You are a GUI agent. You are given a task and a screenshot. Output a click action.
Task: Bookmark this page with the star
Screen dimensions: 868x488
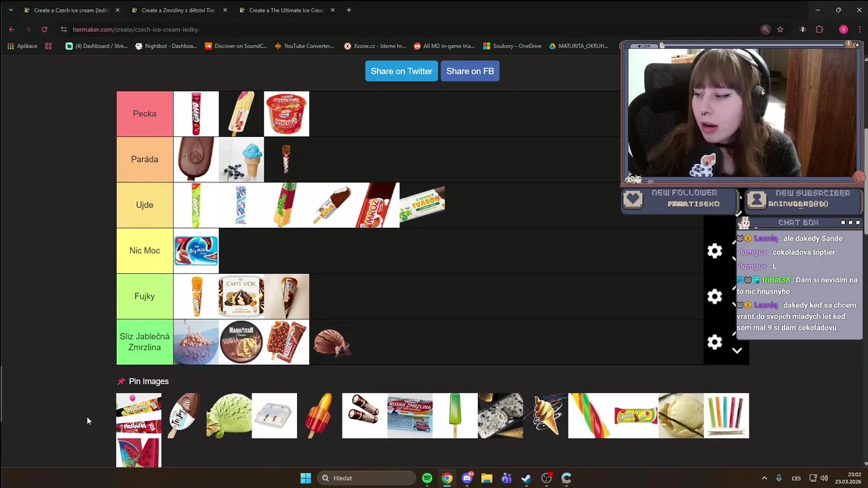click(781, 29)
